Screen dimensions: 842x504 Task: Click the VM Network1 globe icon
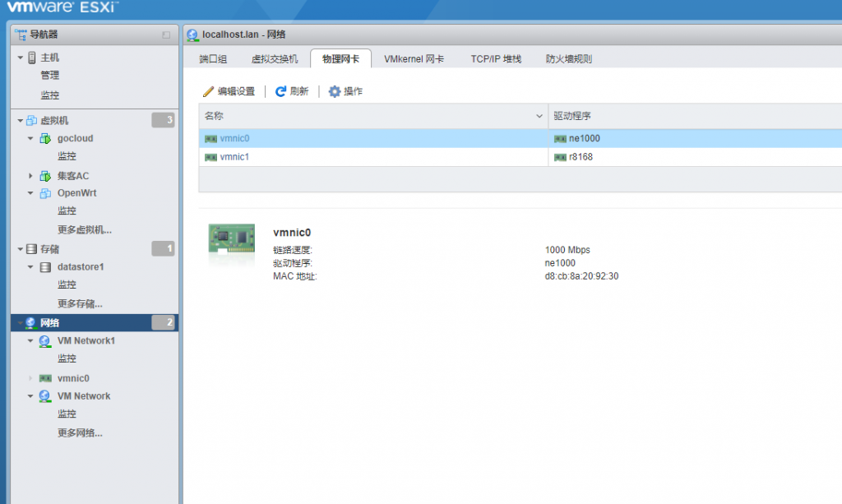point(44,341)
